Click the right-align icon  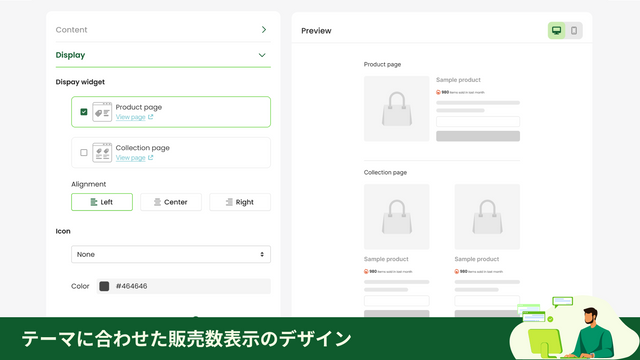[229, 202]
